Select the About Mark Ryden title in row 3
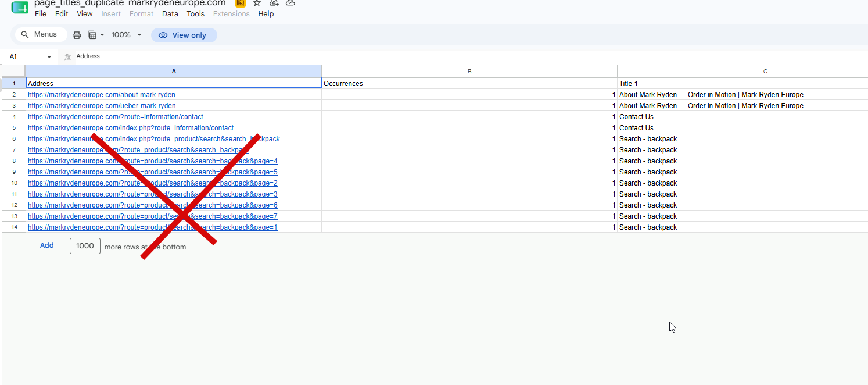This screenshot has width=868, height=385. tap(743, 106)
